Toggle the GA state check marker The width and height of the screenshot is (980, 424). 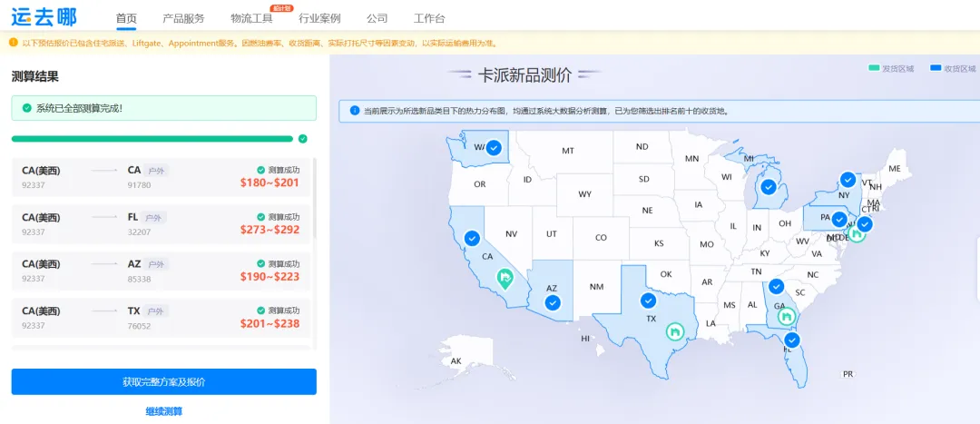click(776, 286)
